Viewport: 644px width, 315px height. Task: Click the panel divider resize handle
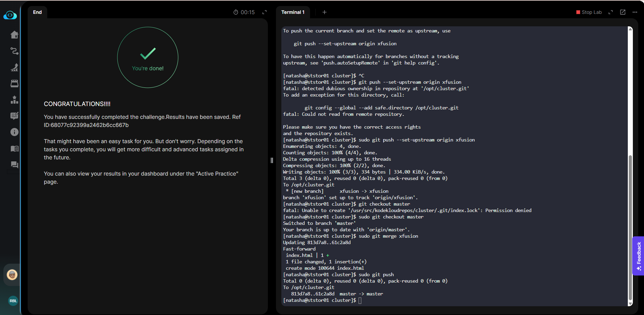click(x=272, y=160)
